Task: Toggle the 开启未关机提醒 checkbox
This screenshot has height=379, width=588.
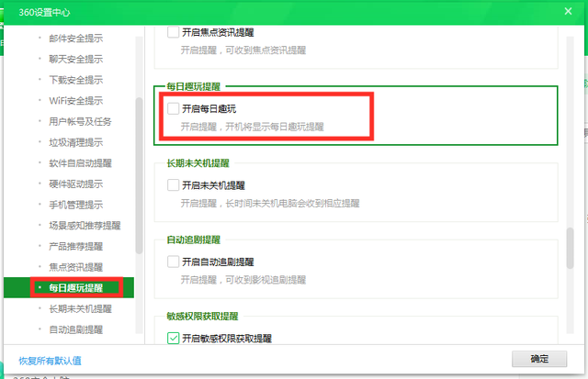Action: point(174,185)
